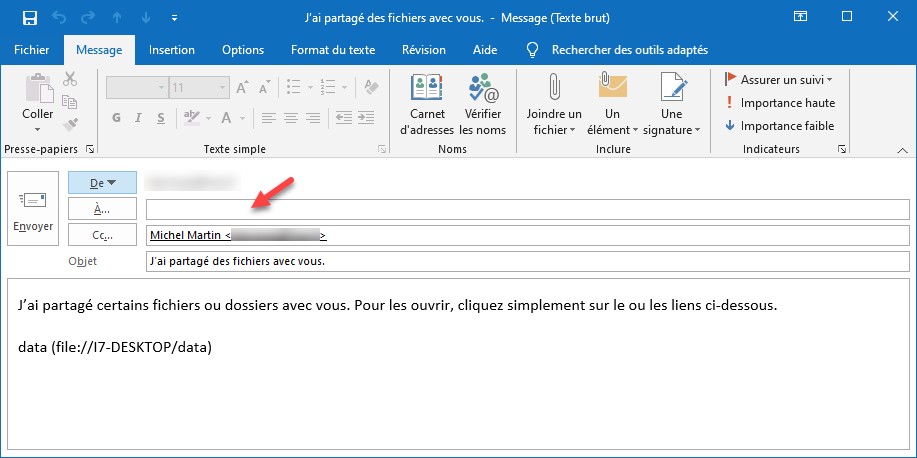Click the Couper scissors icon
Screen dimensions: 917x458
pos(70,79)
